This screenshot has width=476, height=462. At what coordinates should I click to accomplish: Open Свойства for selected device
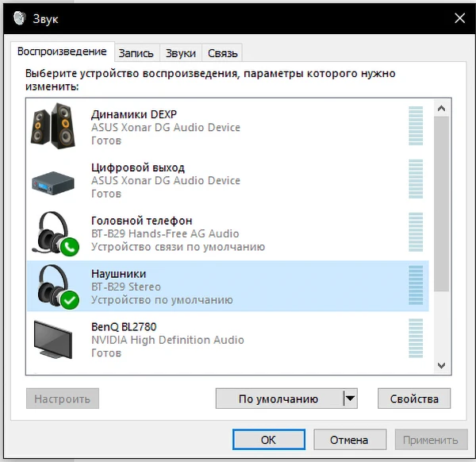(x=414, y=398)
